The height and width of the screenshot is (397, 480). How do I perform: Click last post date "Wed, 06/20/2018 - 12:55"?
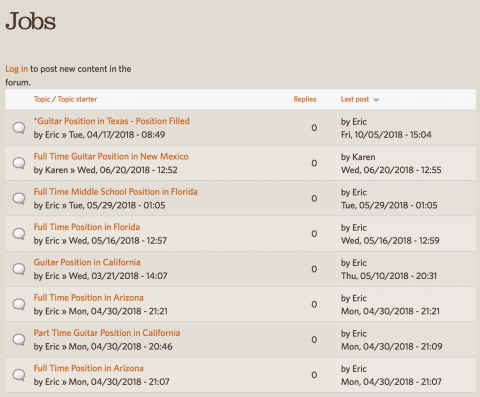(x=391, y=170)
